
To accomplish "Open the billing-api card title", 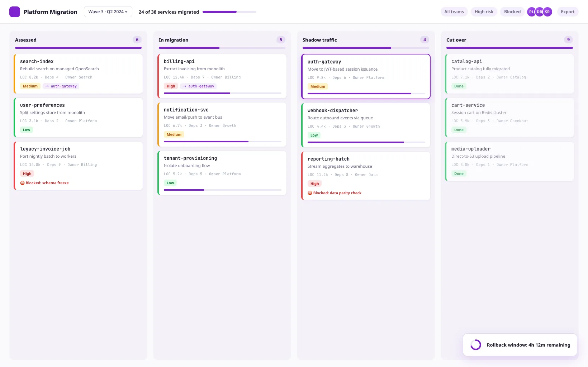I will (x=179, y=61).
